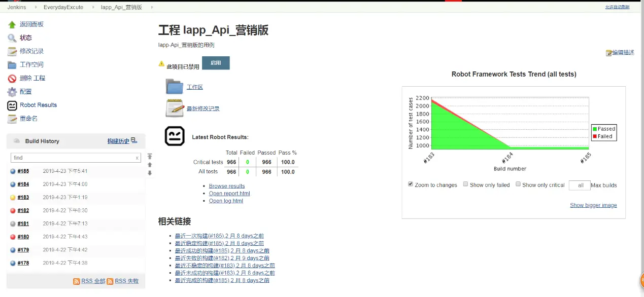Move build history up with the up arrow
The image size is (644, 297).
[150, 165]
